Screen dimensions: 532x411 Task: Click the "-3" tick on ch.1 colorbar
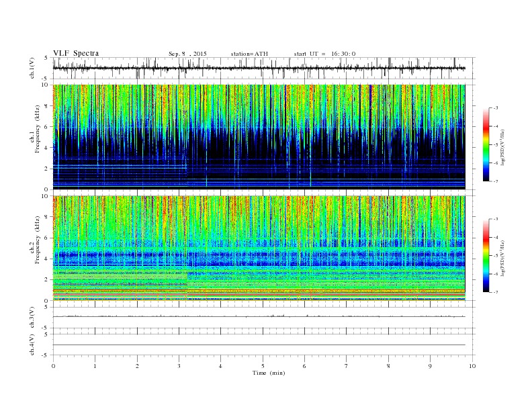(x=496, y=108)
